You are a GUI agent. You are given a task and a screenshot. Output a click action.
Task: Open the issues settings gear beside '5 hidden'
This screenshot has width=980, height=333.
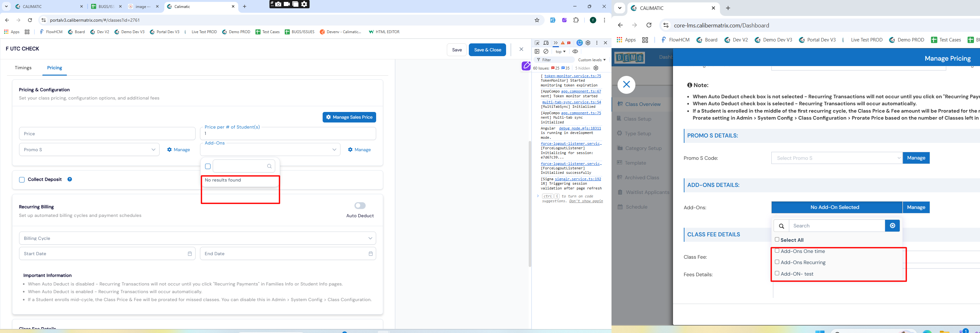596,68
